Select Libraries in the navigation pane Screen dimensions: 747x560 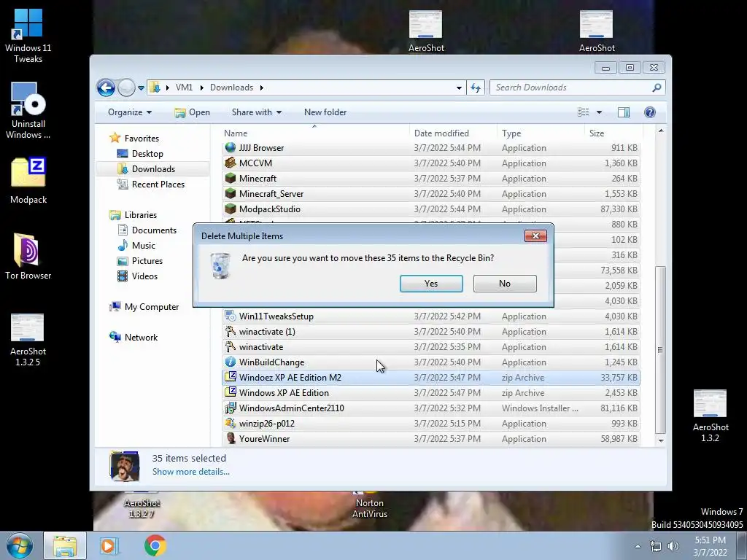click(x=140, y=215)
